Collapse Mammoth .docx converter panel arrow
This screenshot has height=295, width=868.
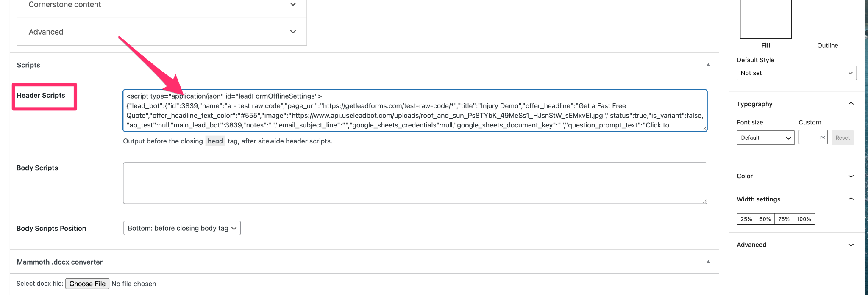click(708, 262)
